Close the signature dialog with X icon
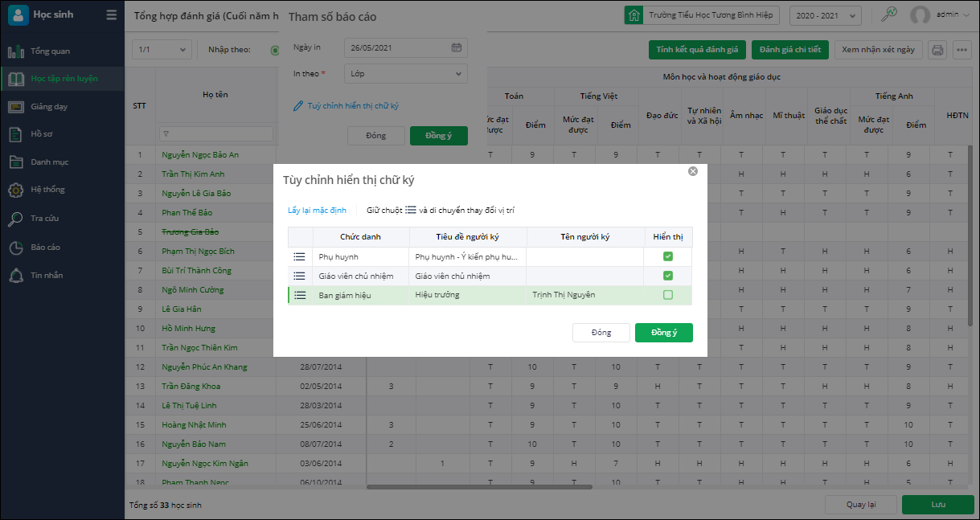The width and height of the screenshot is (980, 520). pyautogui.click(x=693, y=171)
